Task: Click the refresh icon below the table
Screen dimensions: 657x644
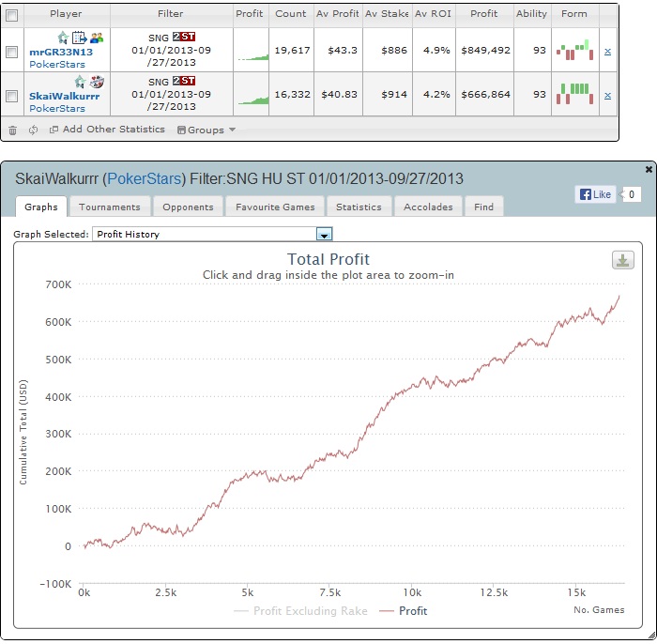Action: [33, 130]
